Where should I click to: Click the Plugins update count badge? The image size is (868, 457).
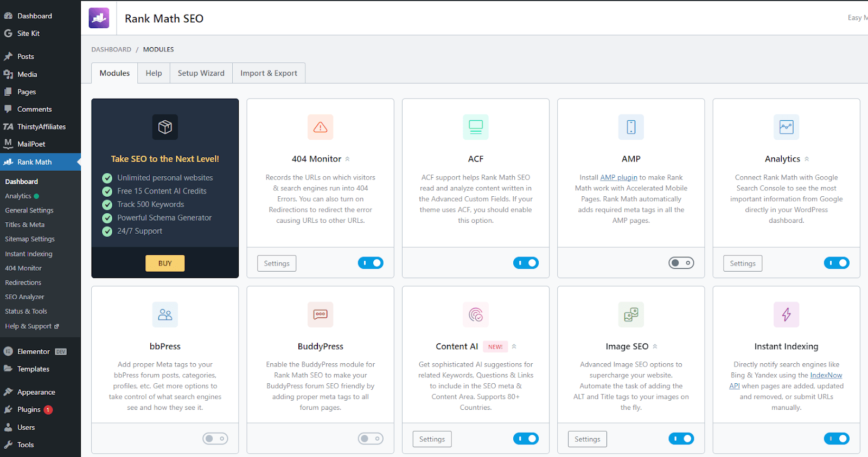tap(48, 410)
